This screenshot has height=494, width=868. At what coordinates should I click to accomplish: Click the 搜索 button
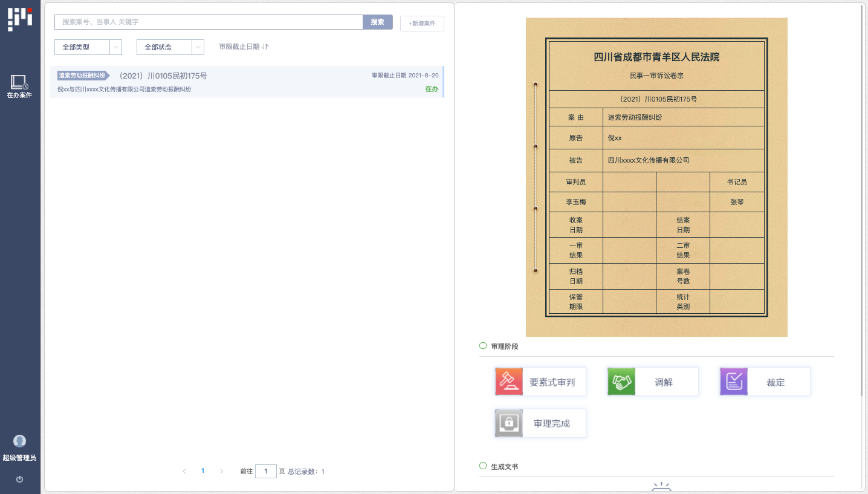378,22
